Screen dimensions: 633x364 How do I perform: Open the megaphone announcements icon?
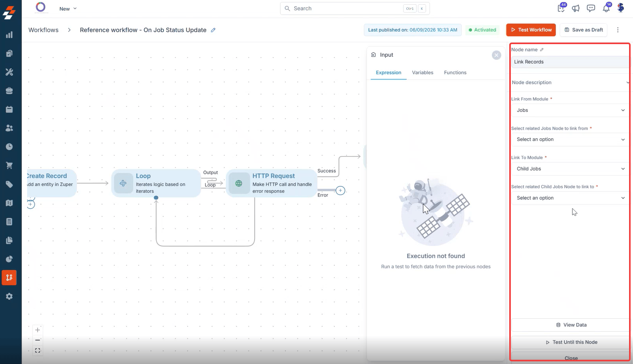tap(576, 8)
